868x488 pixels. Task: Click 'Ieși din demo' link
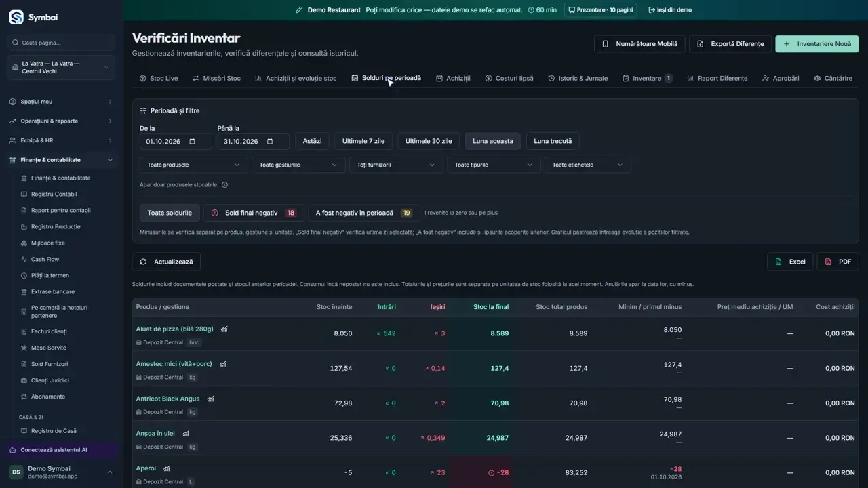tap(670, 10)
